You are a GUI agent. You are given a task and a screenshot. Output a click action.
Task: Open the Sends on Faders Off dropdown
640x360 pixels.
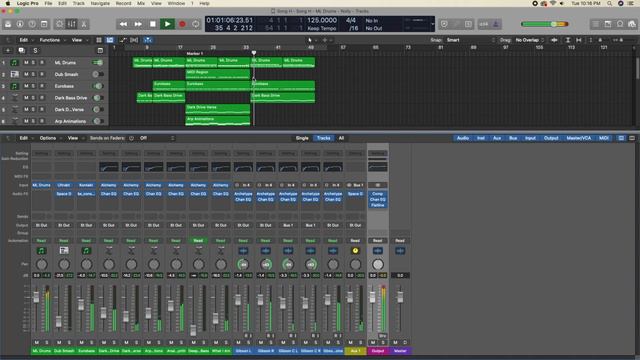tap(157, 138)
